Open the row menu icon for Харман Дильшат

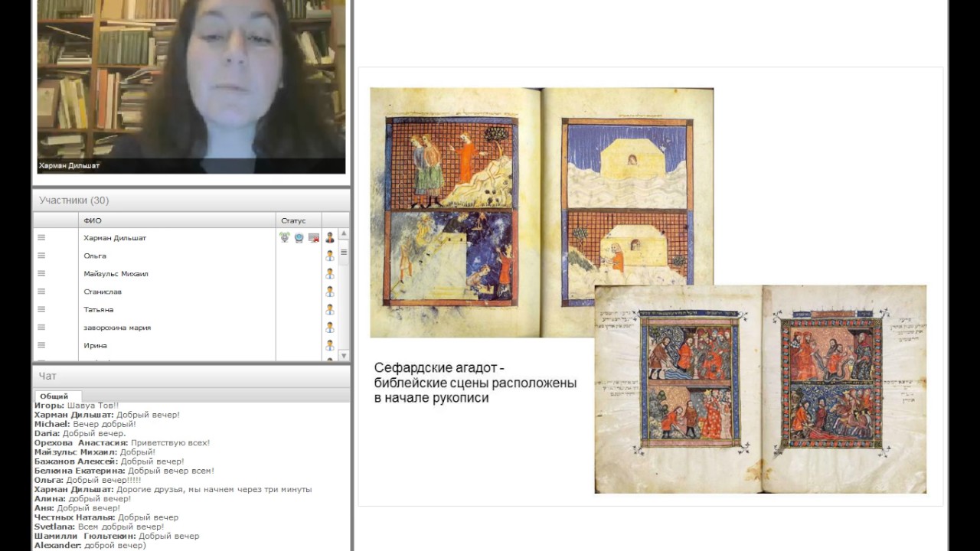pyautogui.click(x=41, y=238)
